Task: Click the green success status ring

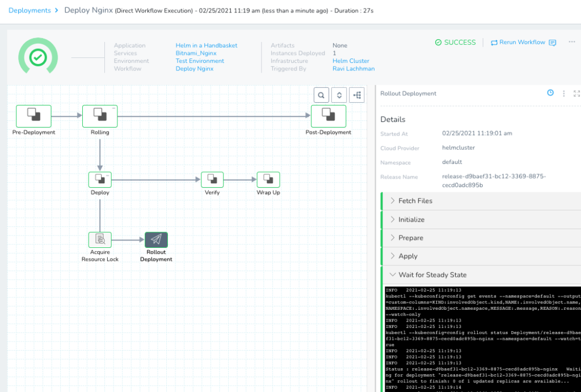Action: (38, 57)
